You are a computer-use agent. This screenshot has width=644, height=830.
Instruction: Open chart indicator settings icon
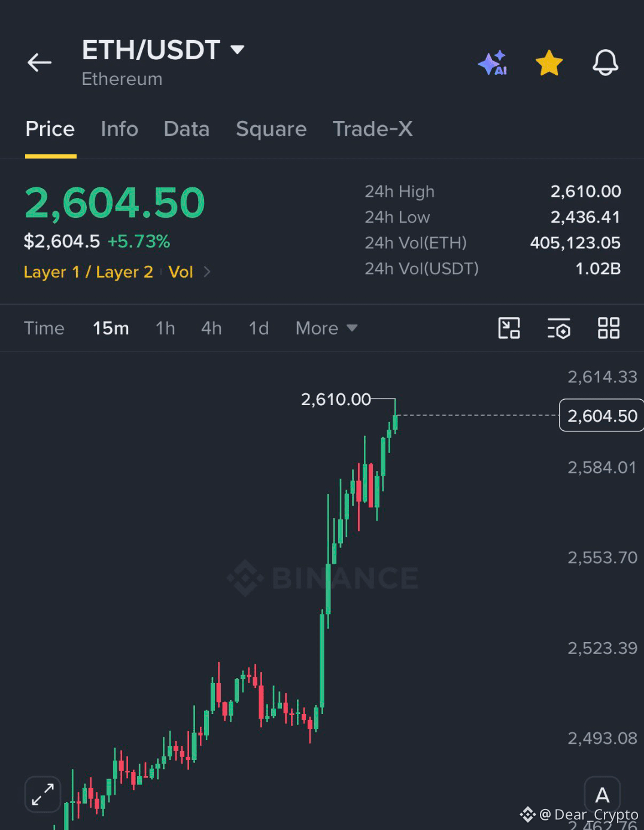coord(559,328)
